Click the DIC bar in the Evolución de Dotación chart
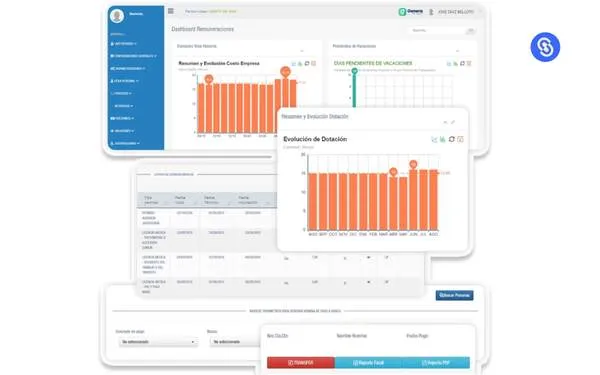This screenshot has width=600, height=375. [353, 202]
